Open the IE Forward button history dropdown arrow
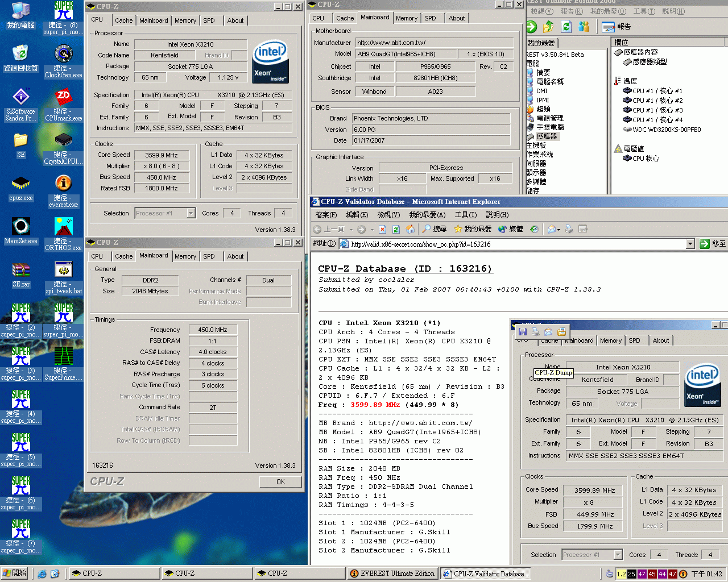Viewport: 728px width, 582px height. [x=372, y=230]
